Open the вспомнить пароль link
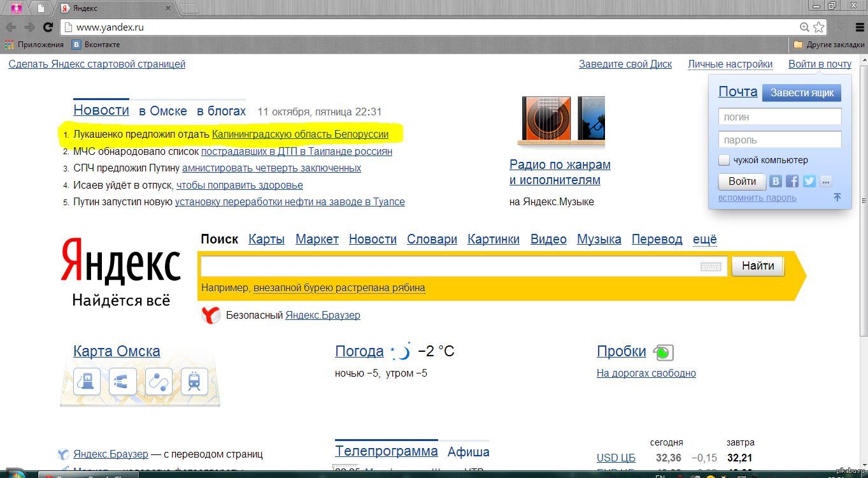868x478 pixels. pos(757,198)
